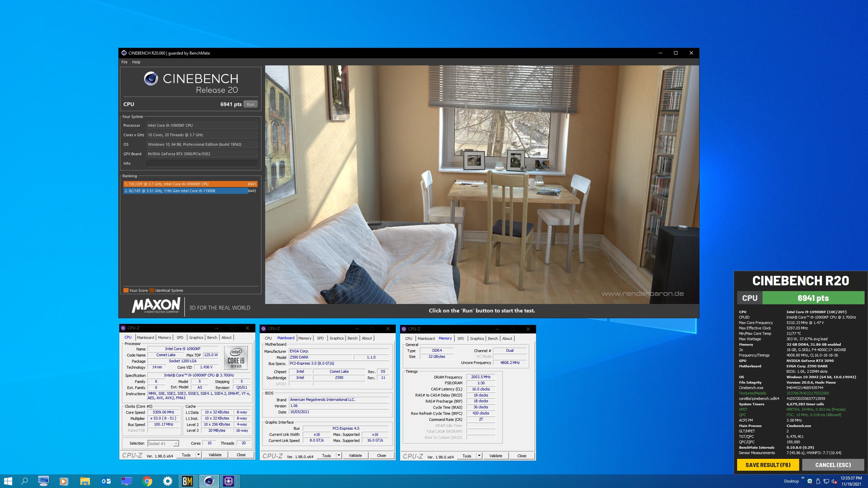Open Bench tab in Mainboard CPU-Z window

tap(352, 338)
